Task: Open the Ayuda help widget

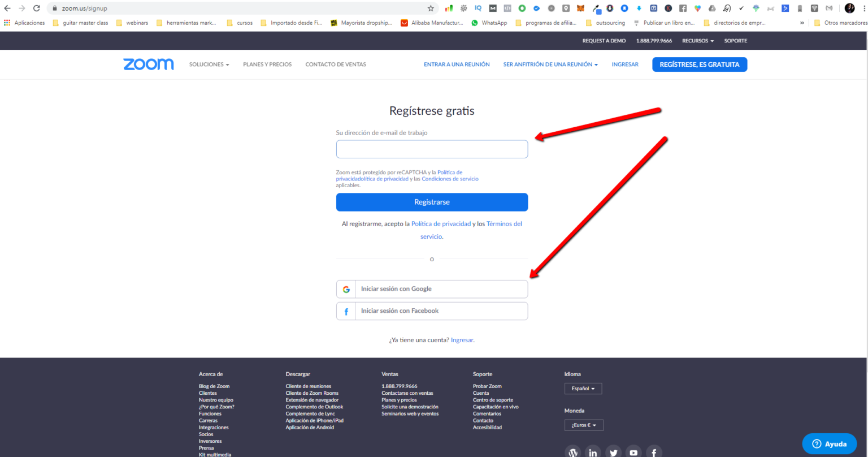Action: pyautogui.click(x=829, y=444)
